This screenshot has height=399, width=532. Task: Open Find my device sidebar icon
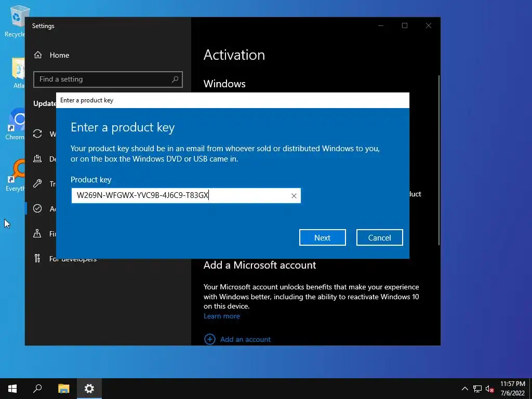37,233
